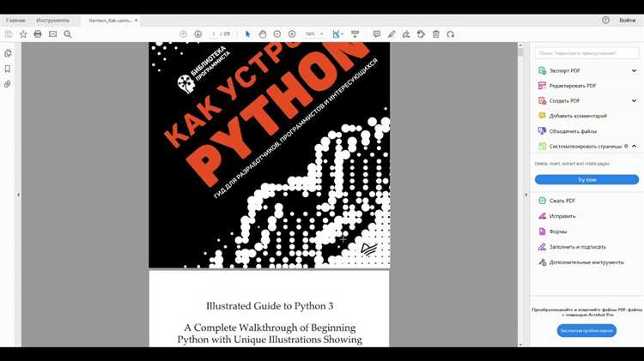Select the highlight text pen tool
The height and width of the screenshot is (361, 644).
pyautogui.click(x=392, y=34)
